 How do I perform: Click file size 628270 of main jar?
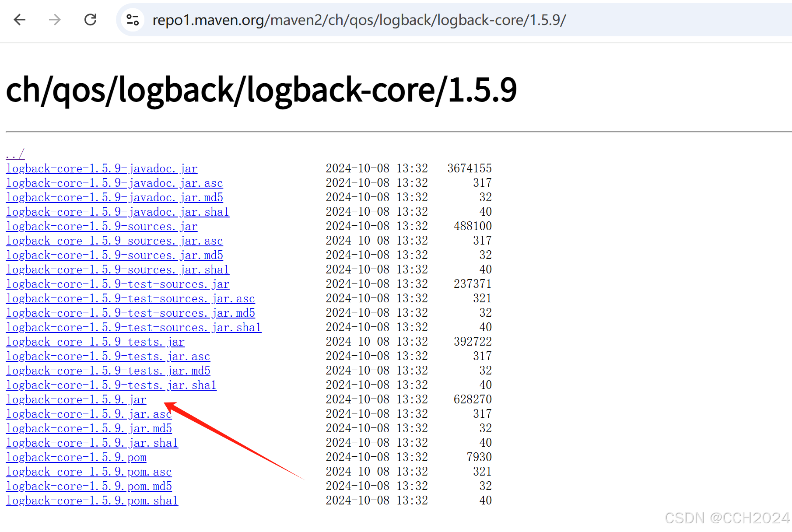473,399
